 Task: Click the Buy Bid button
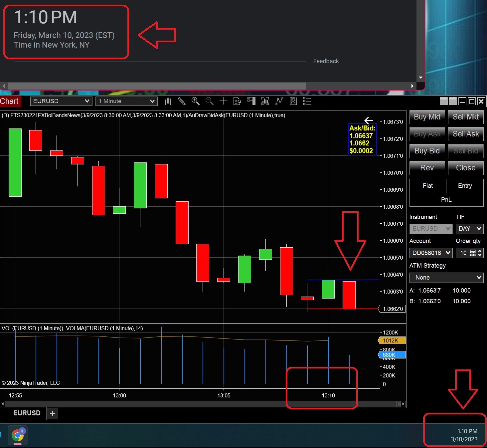coord(427,151)
